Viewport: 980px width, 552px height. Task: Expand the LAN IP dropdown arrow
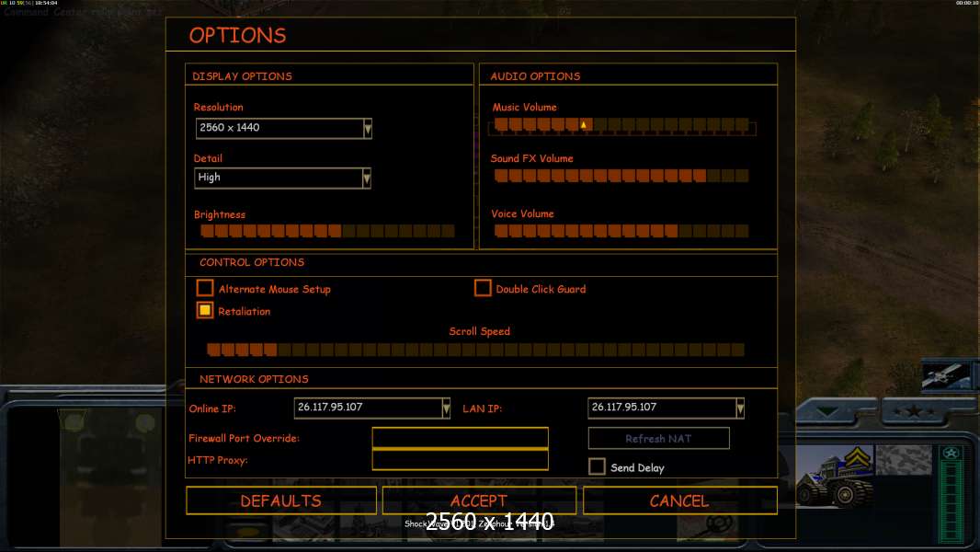[x=740, y=408]
